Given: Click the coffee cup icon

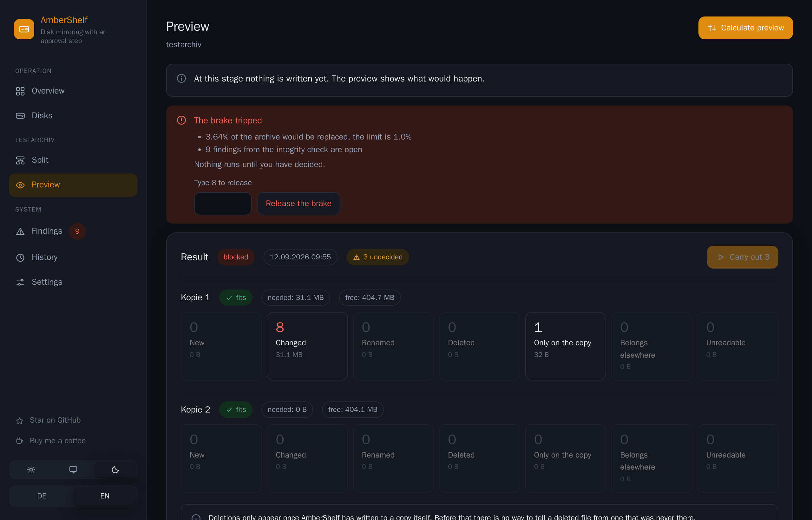Looking at the screenshot, I should pos(20,441).
